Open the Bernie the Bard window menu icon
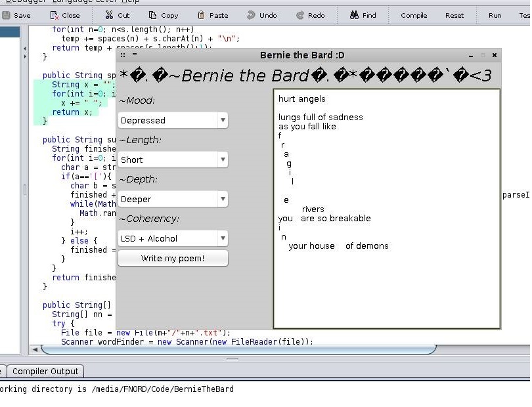Image resolution: width=532 pixels, height=407 pixels. (x=123, y=55)
